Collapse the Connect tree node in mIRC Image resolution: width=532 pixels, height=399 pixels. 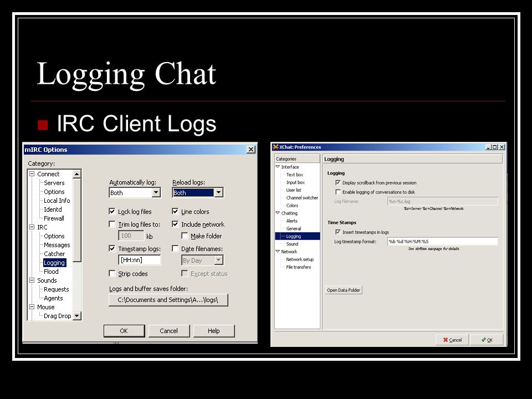point(32,173)
